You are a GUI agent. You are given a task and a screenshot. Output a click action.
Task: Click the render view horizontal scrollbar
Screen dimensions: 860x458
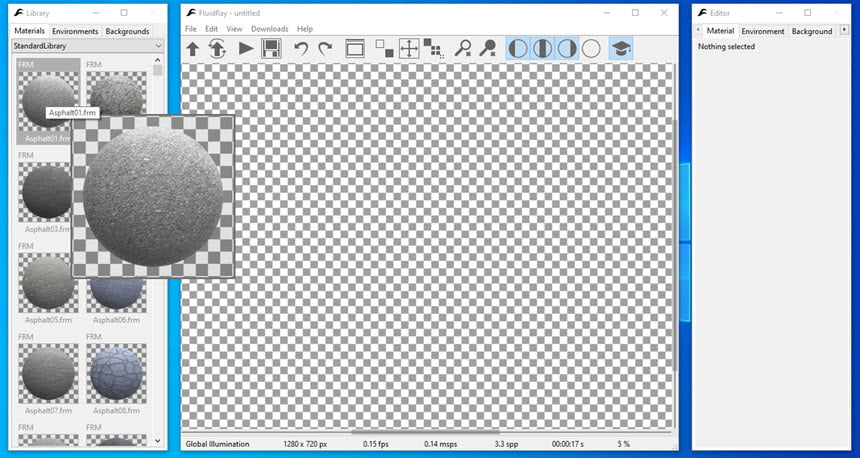point(425,432)
